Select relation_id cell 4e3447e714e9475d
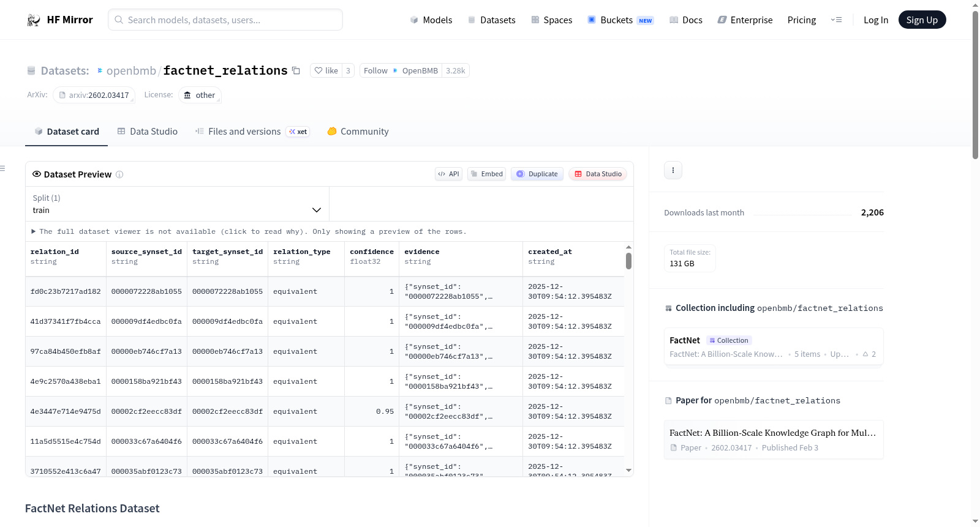Viewport: 980px width, 527px height. click(x=66, y=411)
